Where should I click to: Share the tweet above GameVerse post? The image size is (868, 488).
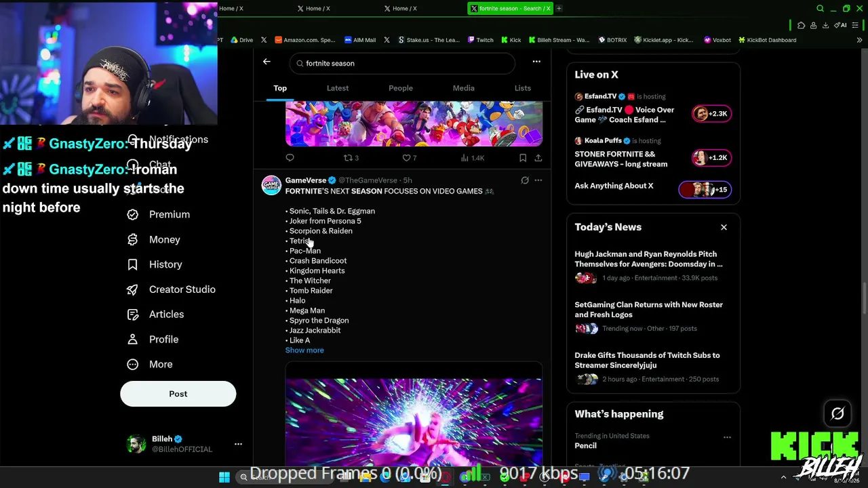point(538,158)
